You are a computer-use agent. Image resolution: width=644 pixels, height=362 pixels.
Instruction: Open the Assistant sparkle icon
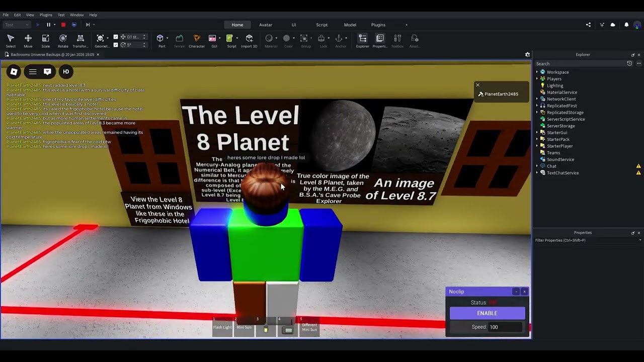(602, 25)
